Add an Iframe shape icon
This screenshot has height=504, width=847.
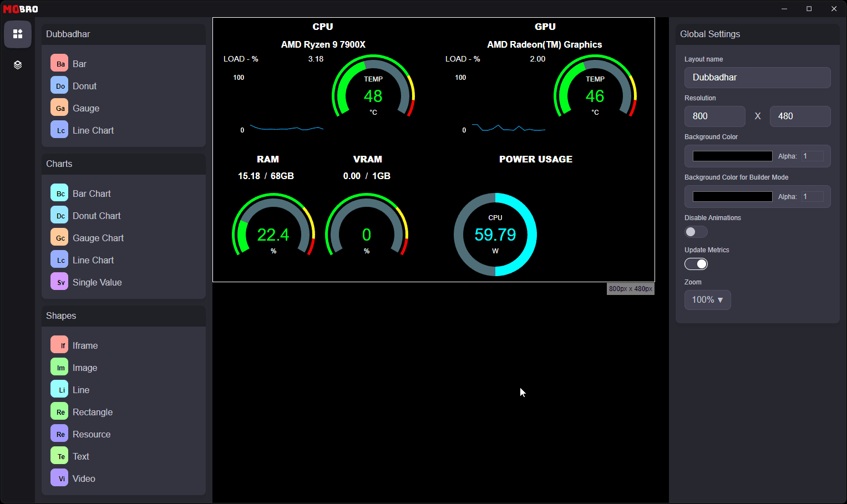click(59, 345)
